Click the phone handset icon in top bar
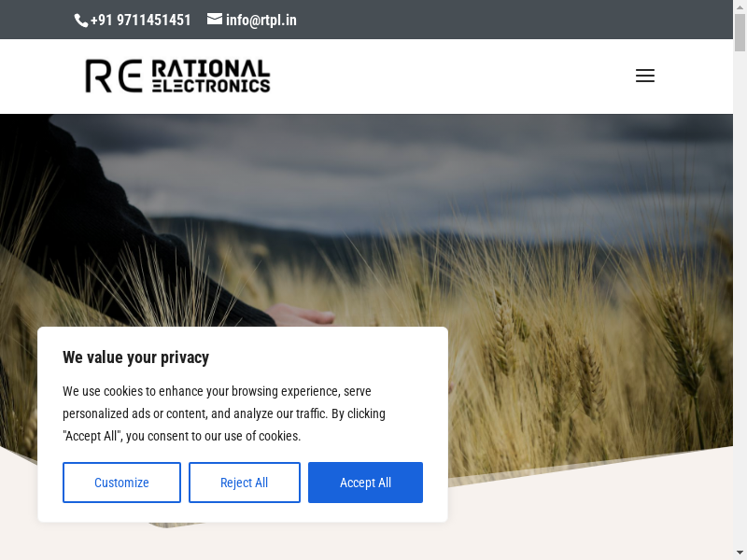 81,20
